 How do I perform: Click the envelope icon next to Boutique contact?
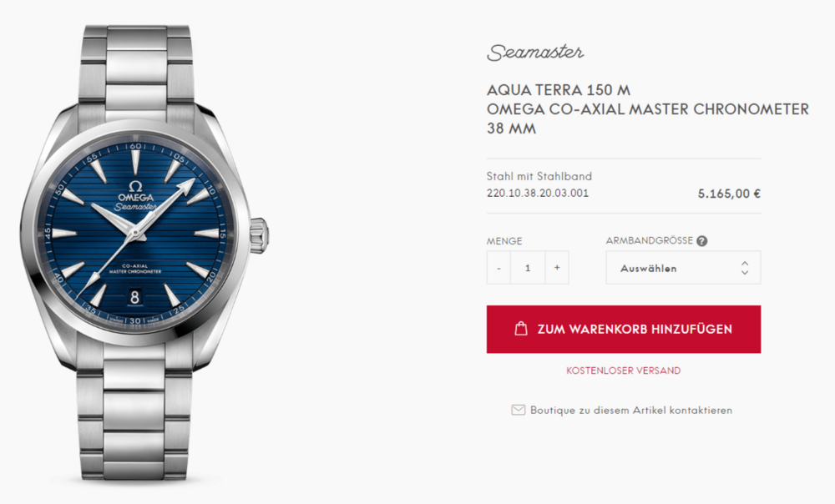(x=519, y=410)
